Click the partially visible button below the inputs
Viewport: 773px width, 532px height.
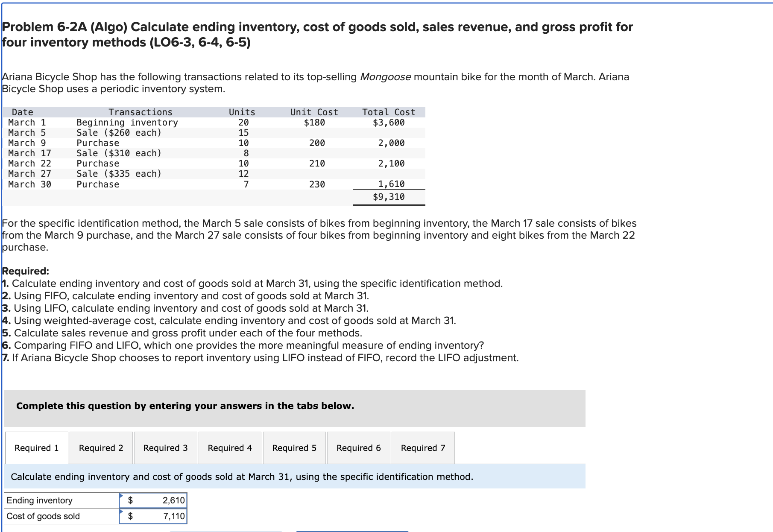point(226,530)
